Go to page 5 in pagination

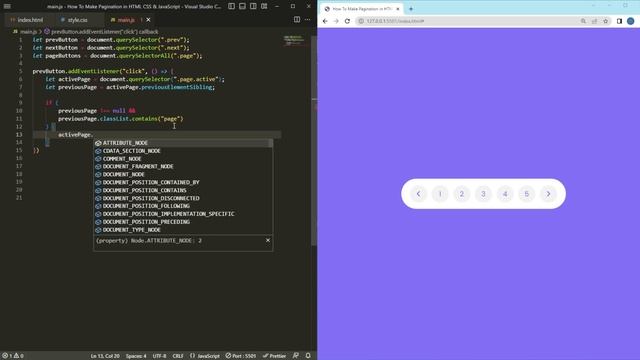coord(527,194)
